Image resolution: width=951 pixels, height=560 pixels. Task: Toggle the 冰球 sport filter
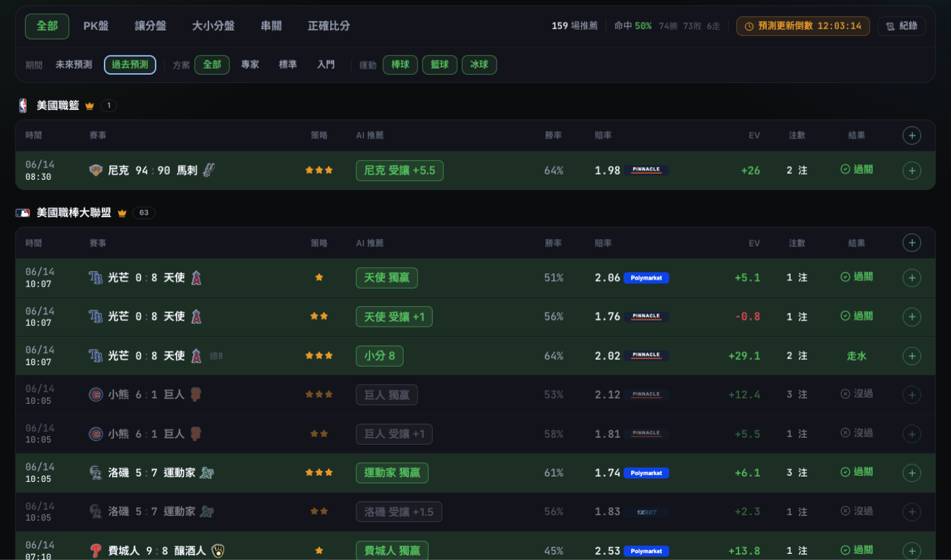(479, 65)
